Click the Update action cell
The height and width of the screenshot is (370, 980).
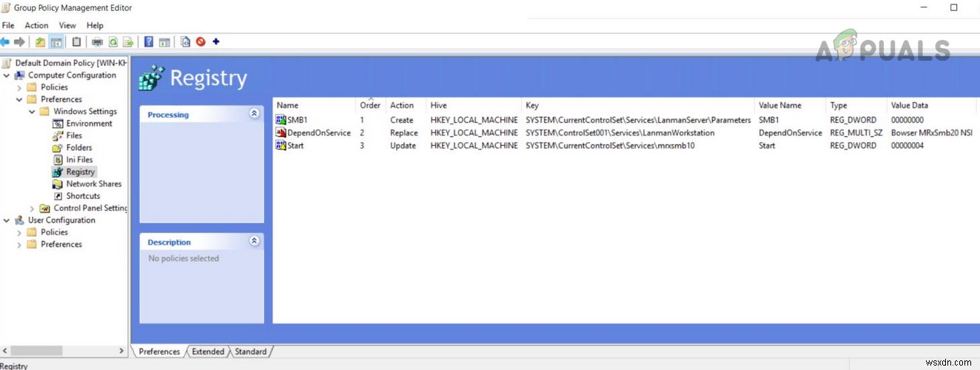pyautogui.click(x=403, y=146)
